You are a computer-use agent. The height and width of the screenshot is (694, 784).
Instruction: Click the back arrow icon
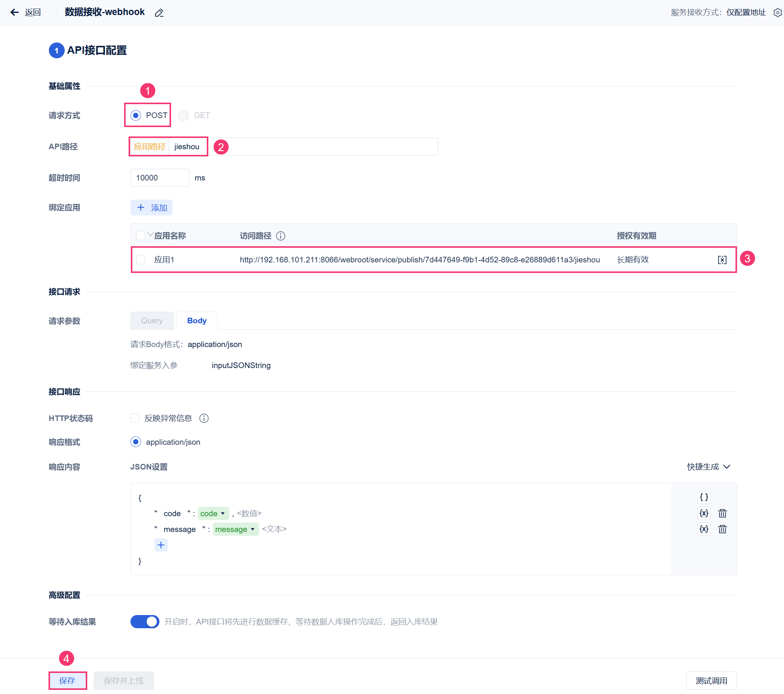(x=15, y=12)
